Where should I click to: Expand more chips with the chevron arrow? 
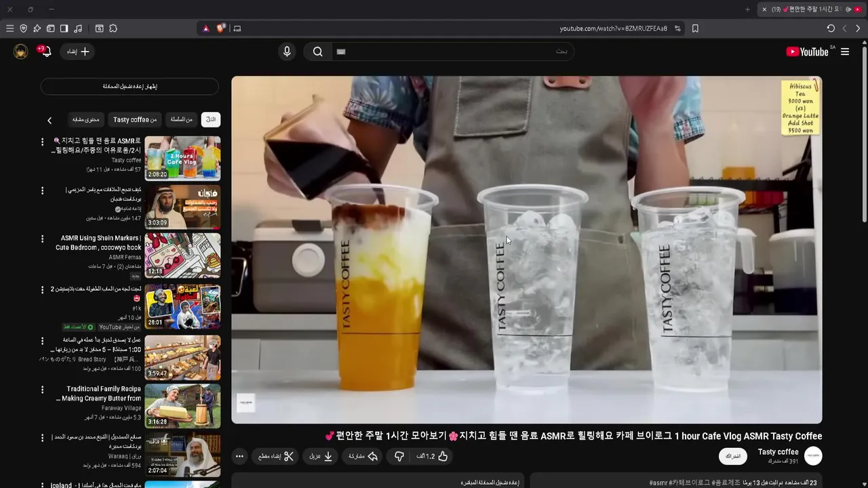pos(50,120)
